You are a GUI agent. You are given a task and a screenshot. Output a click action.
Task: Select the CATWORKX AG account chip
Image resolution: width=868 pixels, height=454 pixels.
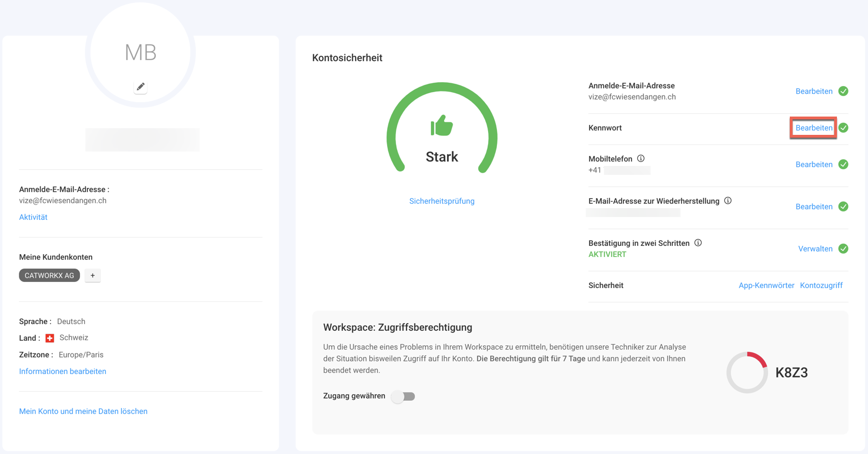49,276
